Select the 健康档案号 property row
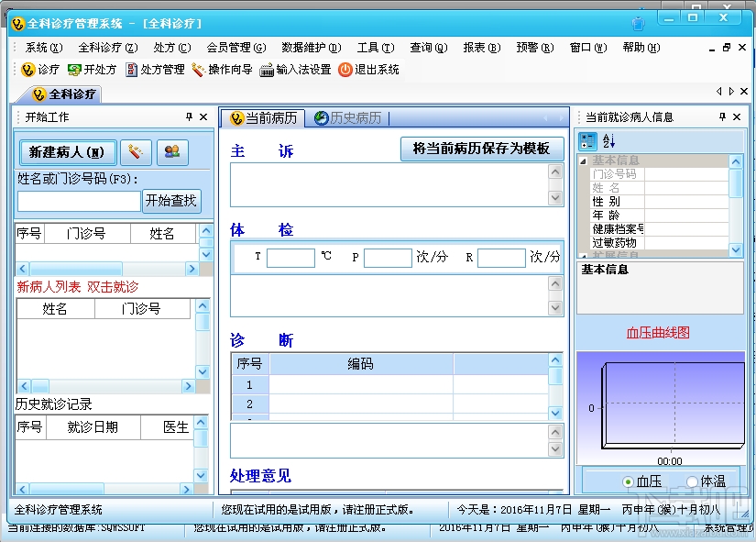 click(659, 228)
